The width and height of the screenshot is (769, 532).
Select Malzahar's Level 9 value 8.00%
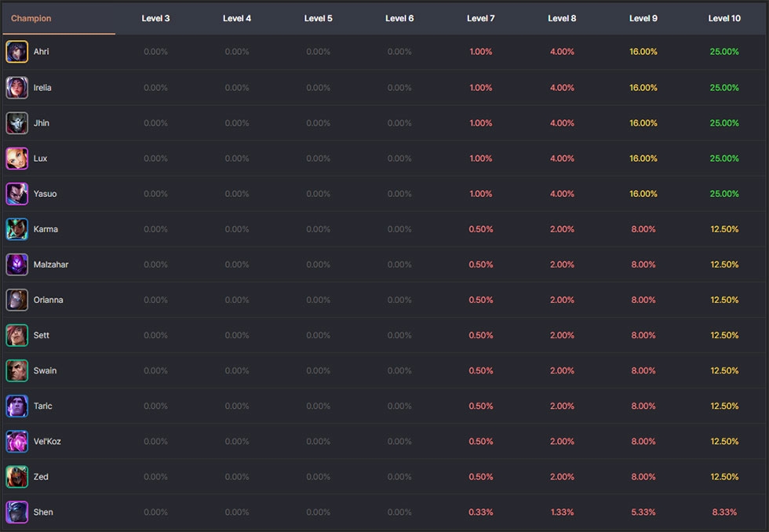coord(643,264)
